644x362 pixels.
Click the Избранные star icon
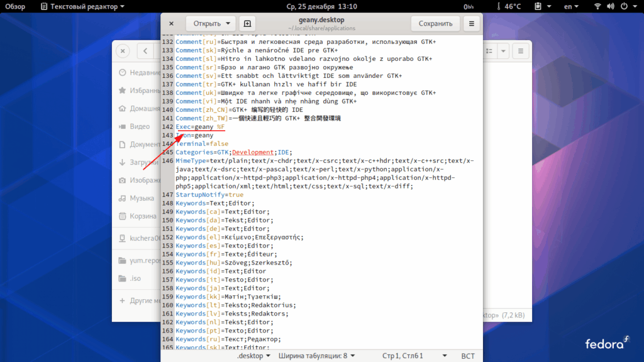coord(123,90)
